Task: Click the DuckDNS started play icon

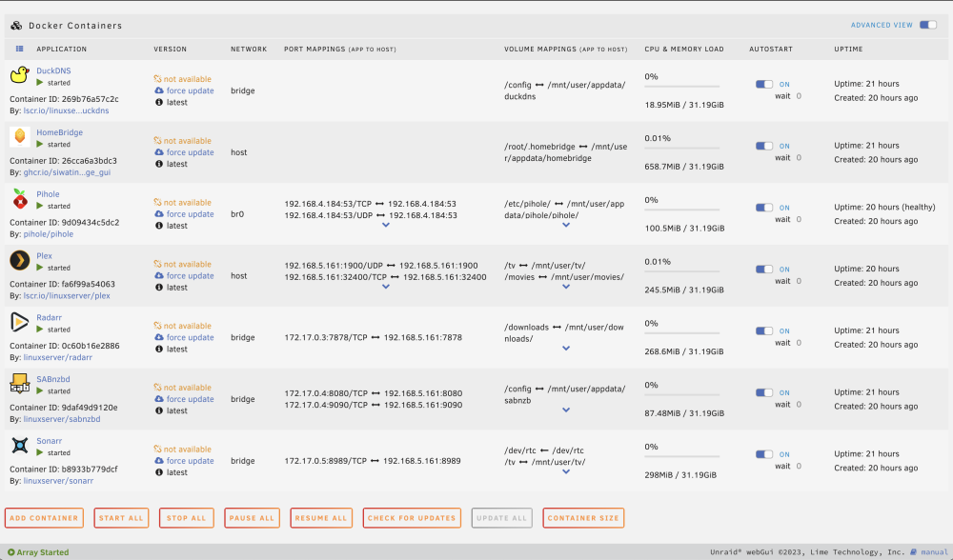Action: pos(40,83)
